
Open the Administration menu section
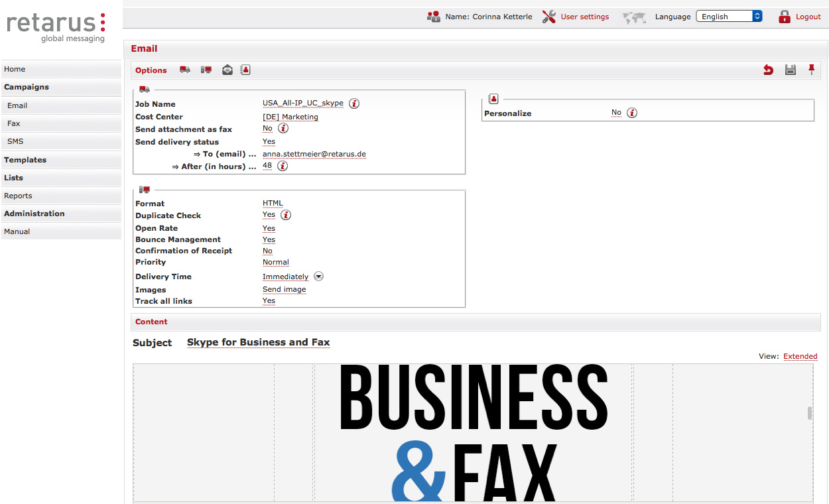coord(61,214)
